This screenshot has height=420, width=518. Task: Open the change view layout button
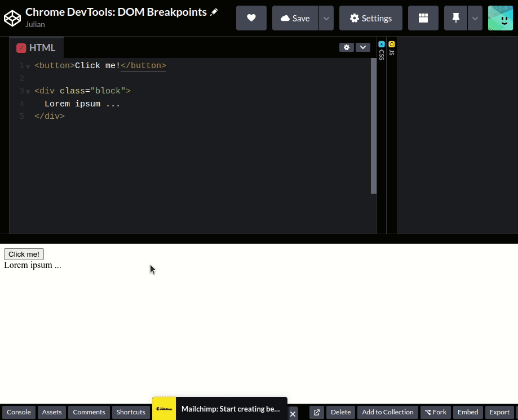423,18
